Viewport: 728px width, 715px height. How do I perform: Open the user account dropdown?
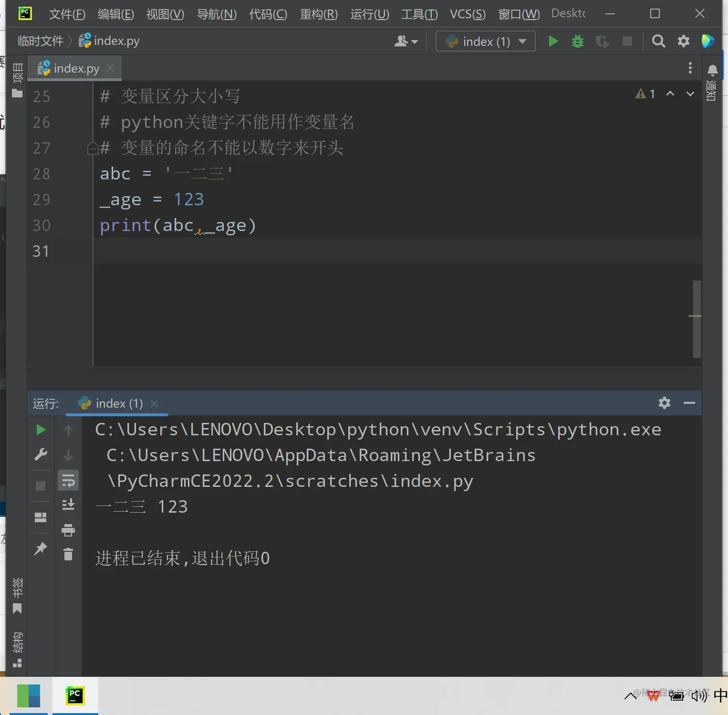[x=406, y=41]
